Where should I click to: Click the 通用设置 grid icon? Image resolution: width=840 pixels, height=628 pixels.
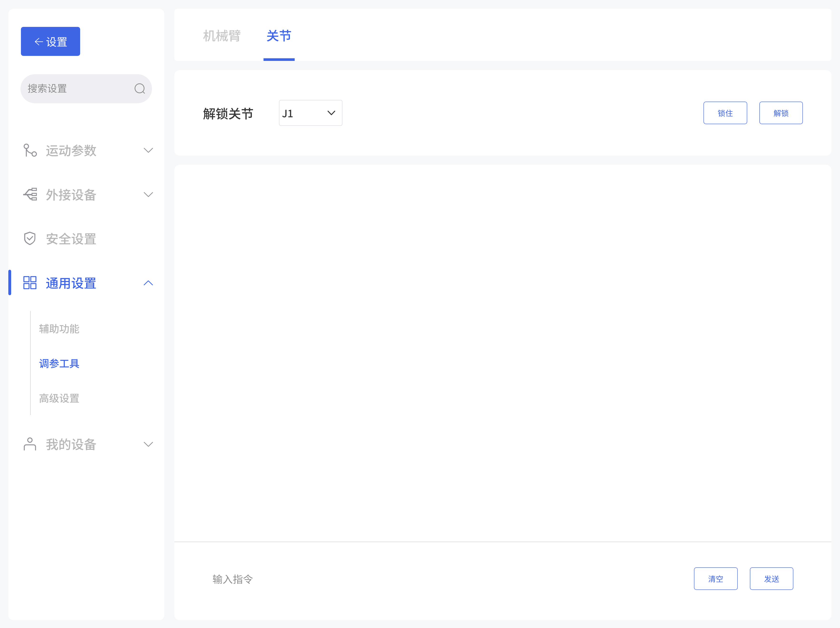point(30,283)
